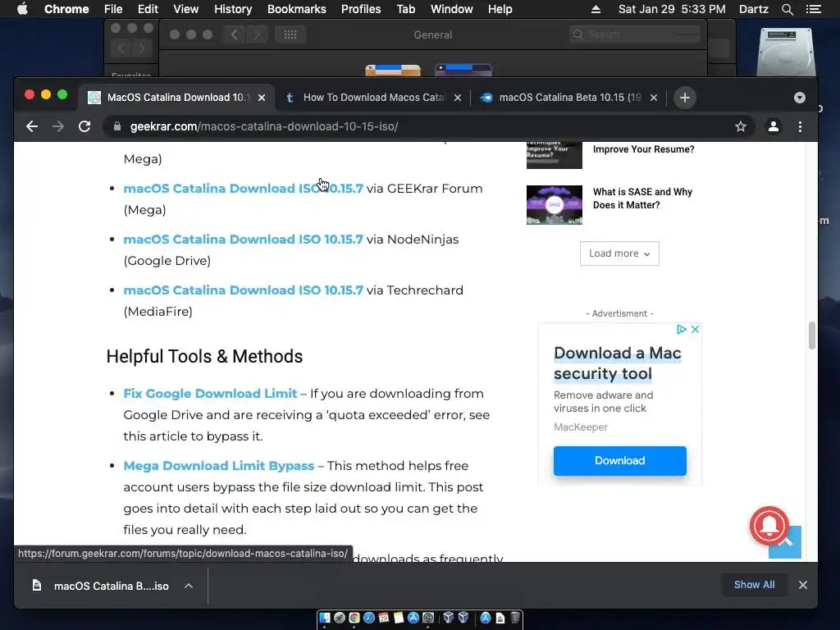Open the Chrome profile avatar icon
Viewport: 840px width, 630px height.
pos(773,126)
